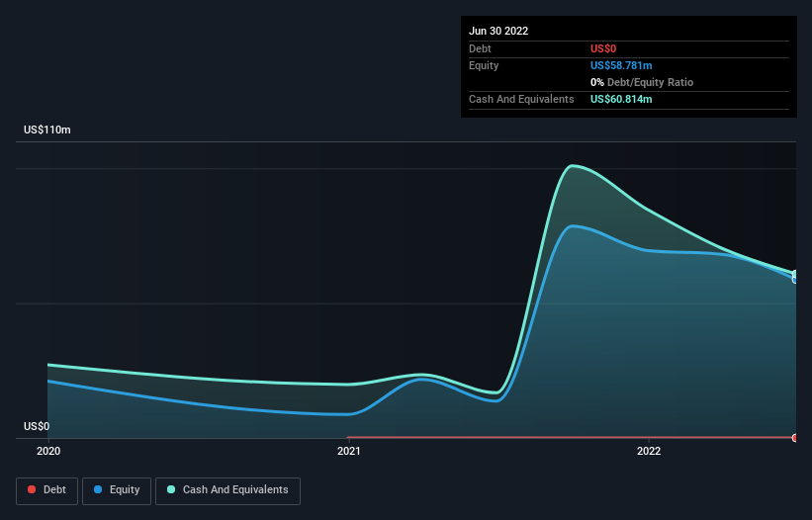The height and width of the screenshot is (520, 812).
Task: Toggle the Equity series legend button
Action: tap(117, 490)
